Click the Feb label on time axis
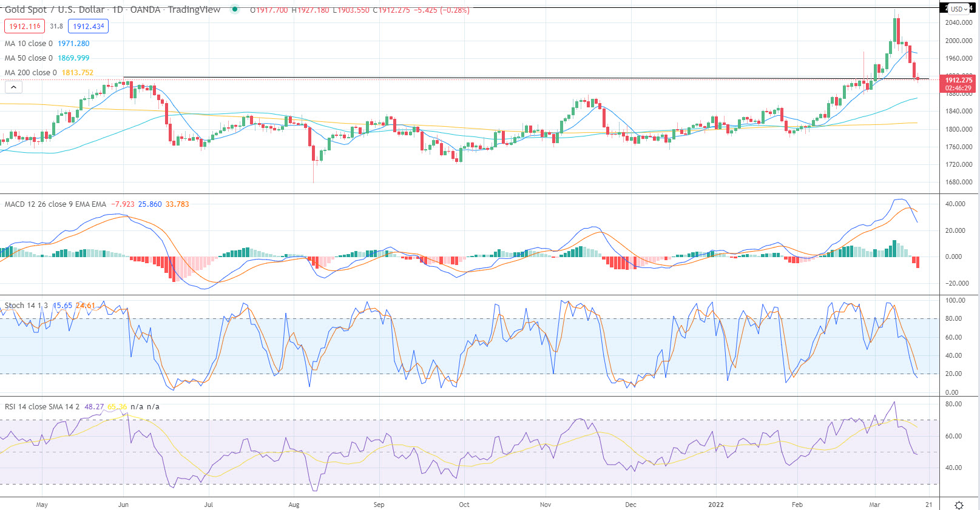 coord(797,505)
